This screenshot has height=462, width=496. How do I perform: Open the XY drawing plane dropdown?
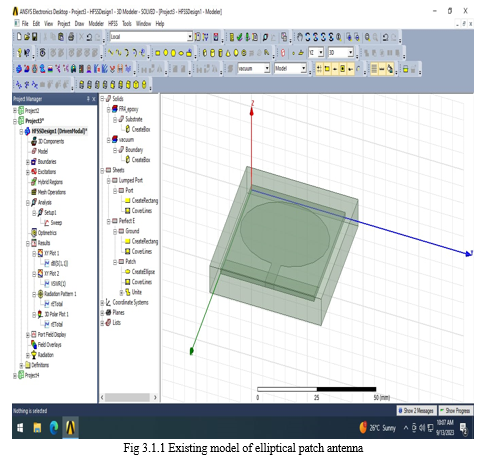pos(321,52)
